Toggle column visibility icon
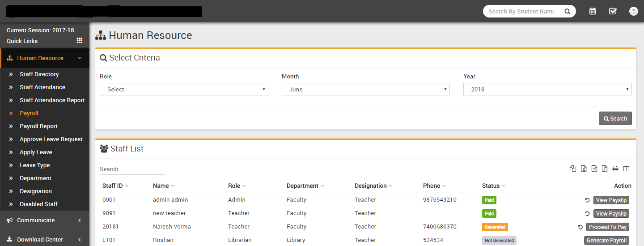644x246 pixels. pyautogui.click(x=626, y=168)
